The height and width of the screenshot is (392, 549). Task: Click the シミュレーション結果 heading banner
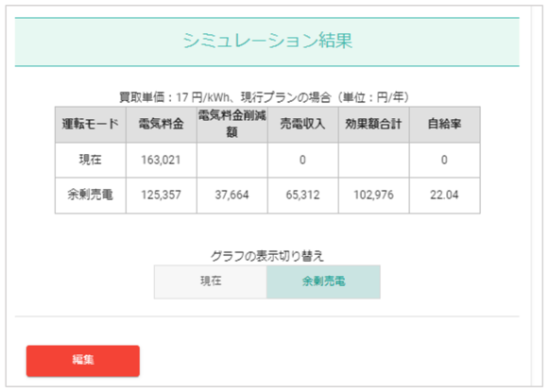[266, 42]
